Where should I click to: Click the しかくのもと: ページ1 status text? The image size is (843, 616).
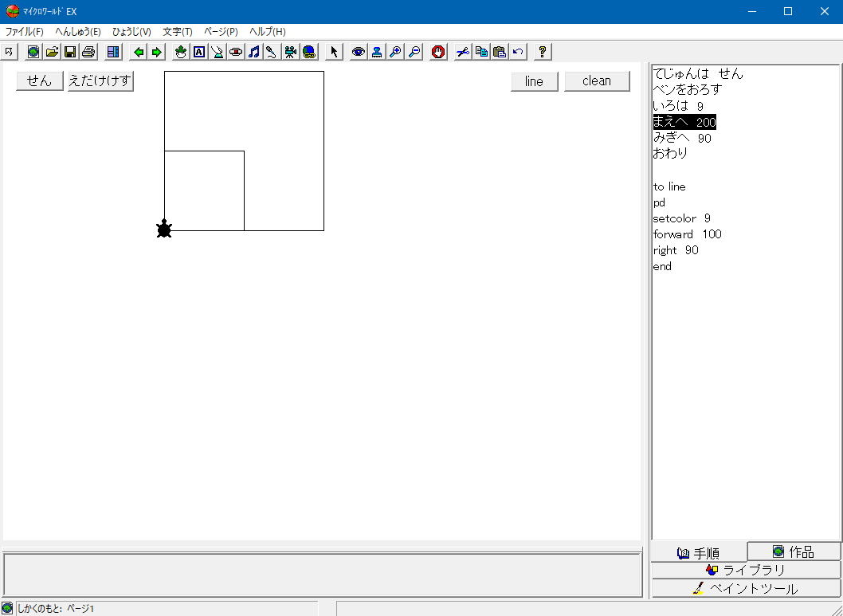tap(56, 609)
